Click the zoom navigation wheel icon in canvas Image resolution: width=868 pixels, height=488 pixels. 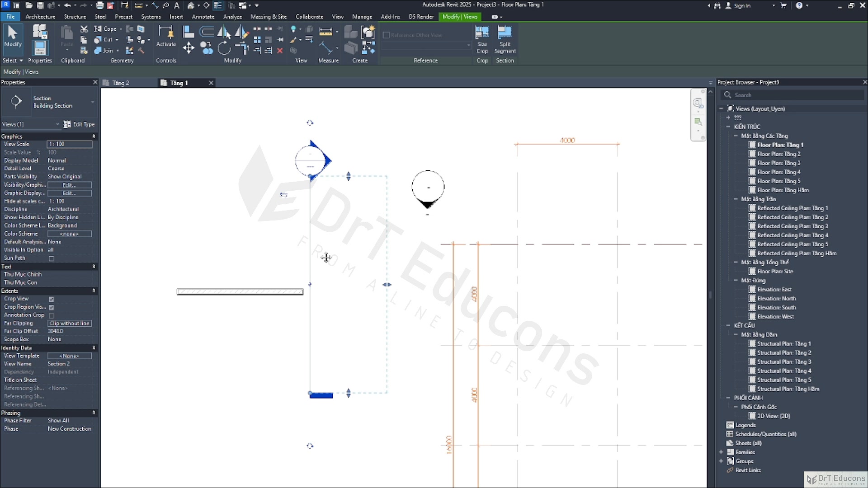698,103
